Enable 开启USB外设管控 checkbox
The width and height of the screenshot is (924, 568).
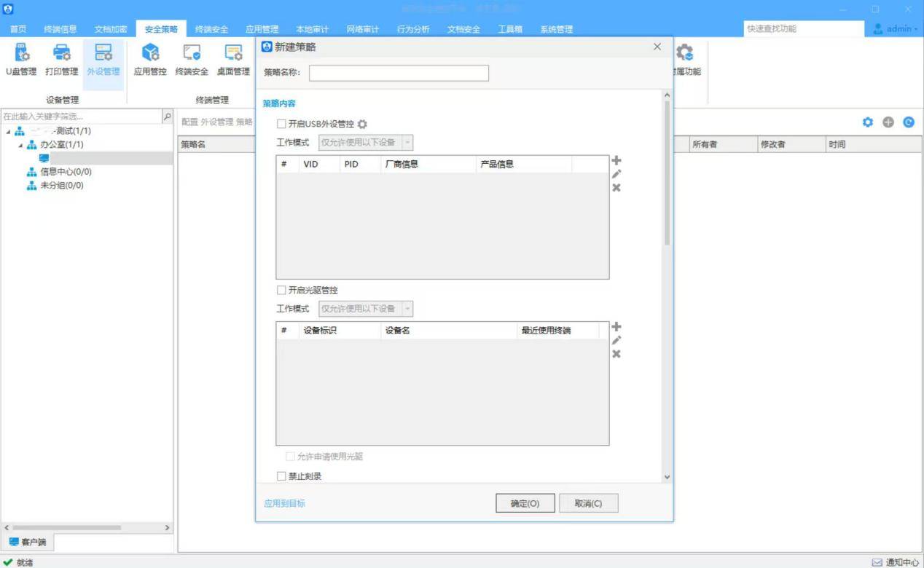281,125
